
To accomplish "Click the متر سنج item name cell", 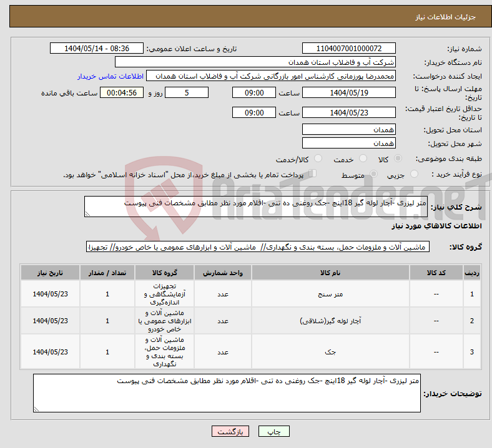I will click(x=330, y=294).
